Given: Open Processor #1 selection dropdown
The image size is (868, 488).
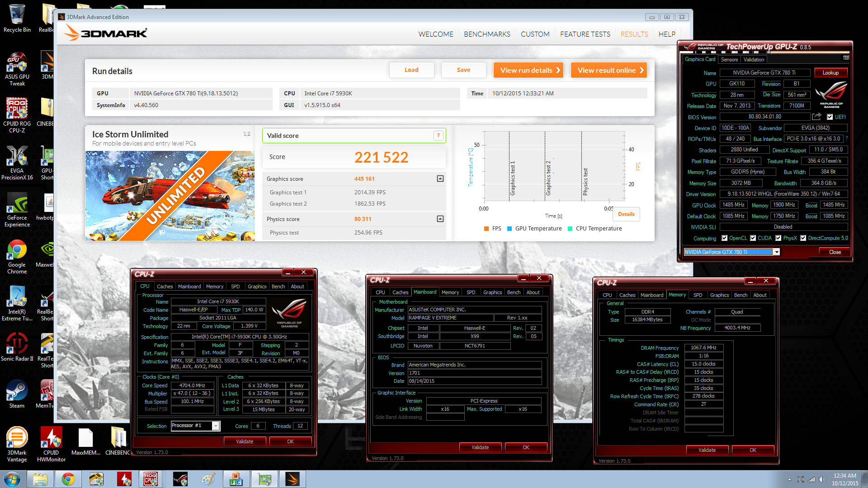Looking at the screenshot, I should click(216, 426).
